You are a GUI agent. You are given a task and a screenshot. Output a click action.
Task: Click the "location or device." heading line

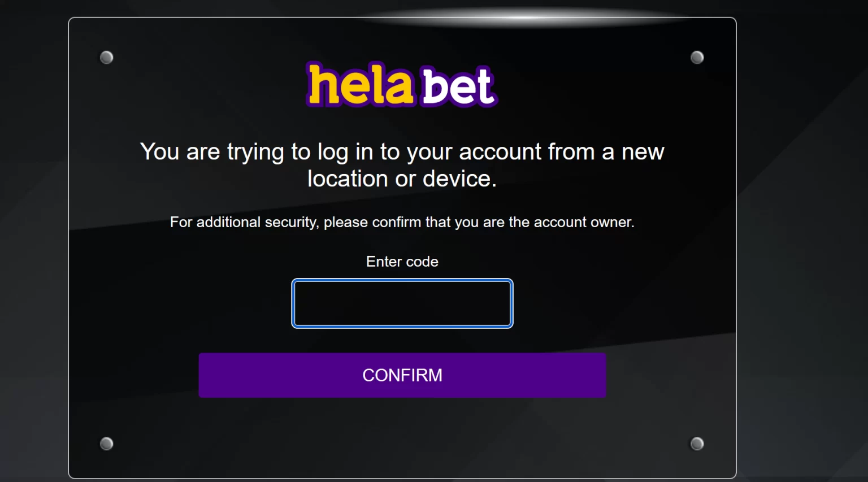(x=402, y=179)
